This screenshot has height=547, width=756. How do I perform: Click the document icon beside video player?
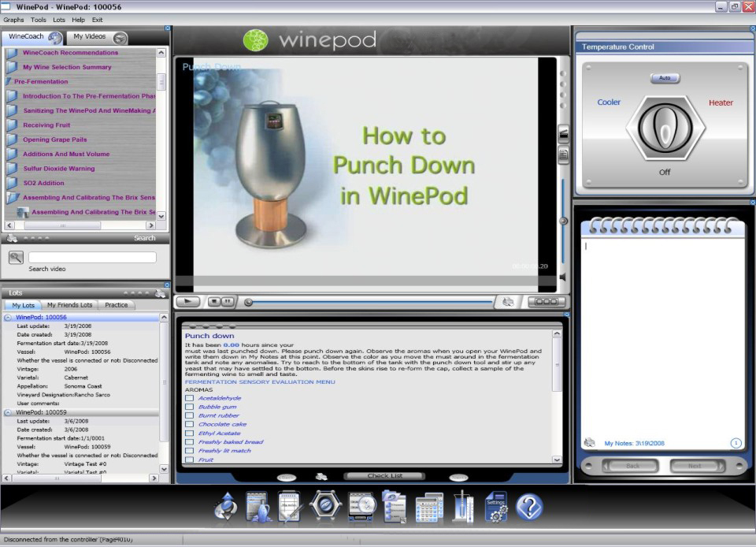tap(562, 155)
